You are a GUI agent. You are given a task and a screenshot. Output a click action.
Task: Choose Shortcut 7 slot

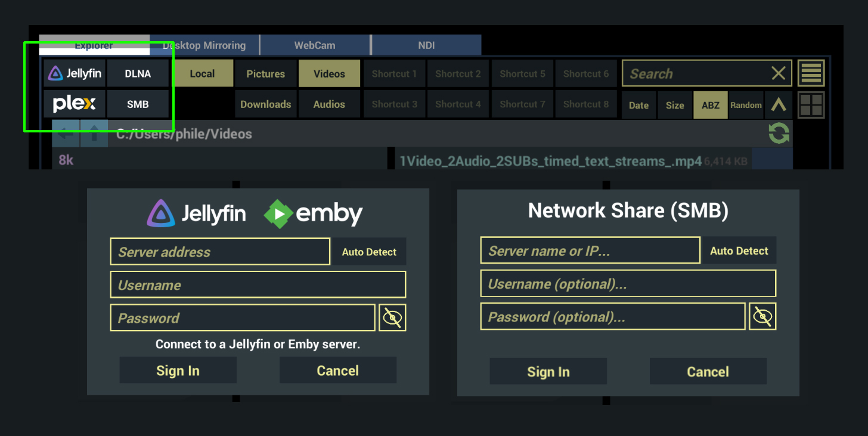(522, 104)
